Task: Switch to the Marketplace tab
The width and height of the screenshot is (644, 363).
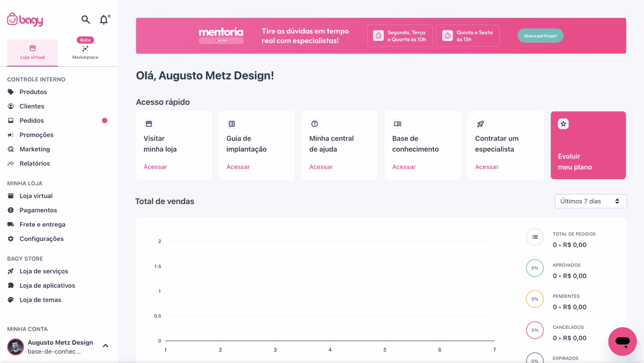Action: coord(85,53)
